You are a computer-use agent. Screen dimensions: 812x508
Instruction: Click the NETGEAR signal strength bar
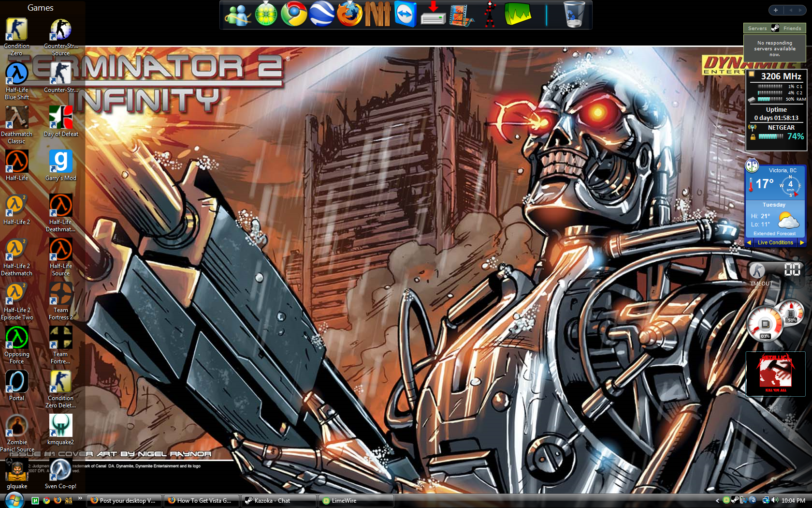pyautogui.click(x=771, y=136)
